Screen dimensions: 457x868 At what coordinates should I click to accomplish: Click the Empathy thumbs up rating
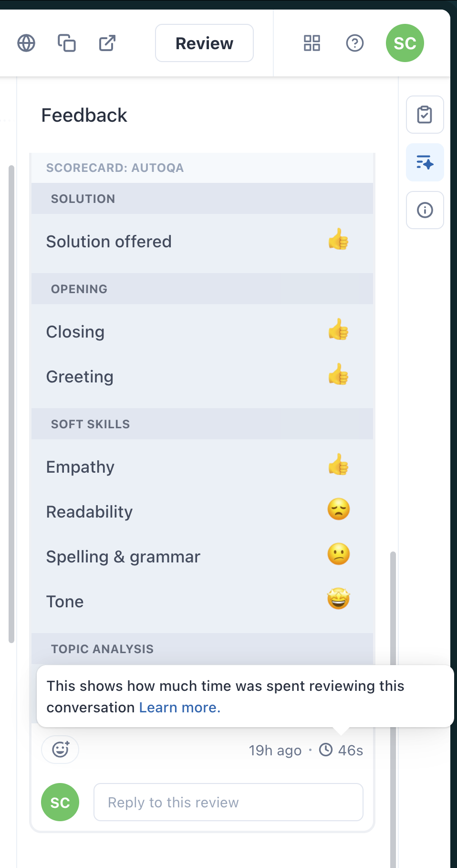tap(338, 465)
